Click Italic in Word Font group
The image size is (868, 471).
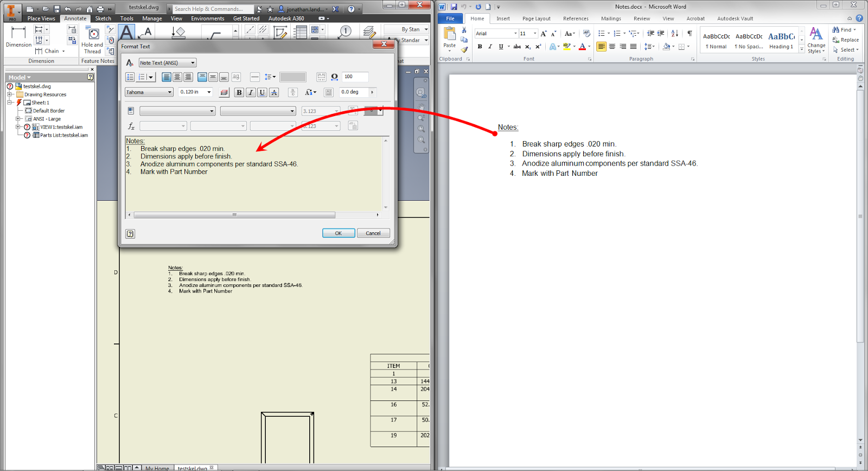pyautogui.click(x=490, y=47)
